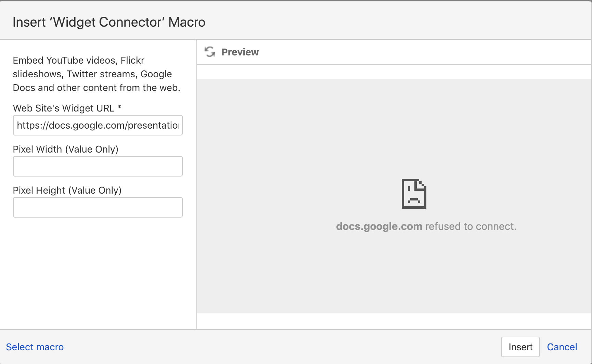
Task: Click the divider between settings and preview panes
Action: (x=196, y=188)
